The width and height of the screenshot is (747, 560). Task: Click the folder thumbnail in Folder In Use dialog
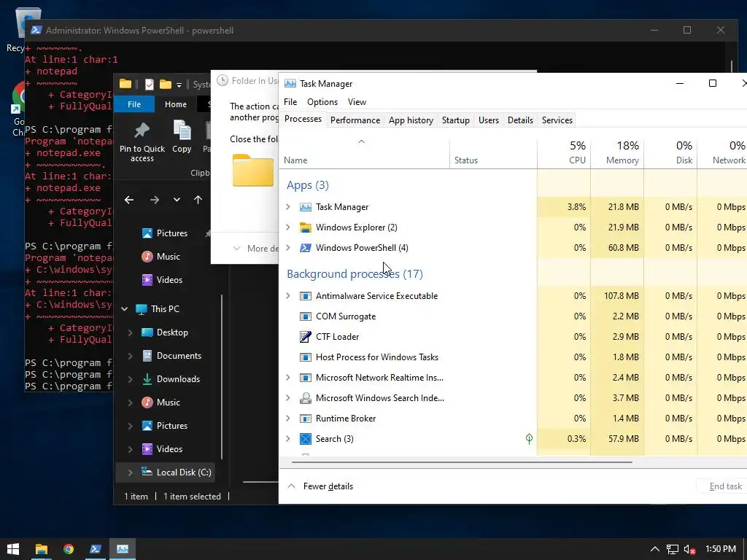click(x=253, y=170)
